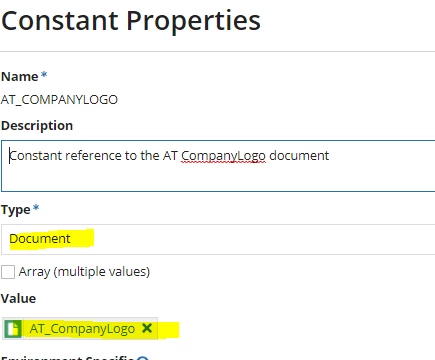This screenshot has height=360, width=435.
Task: Tick the Array (multiple values) checkbox
Action: coord(8,272)
